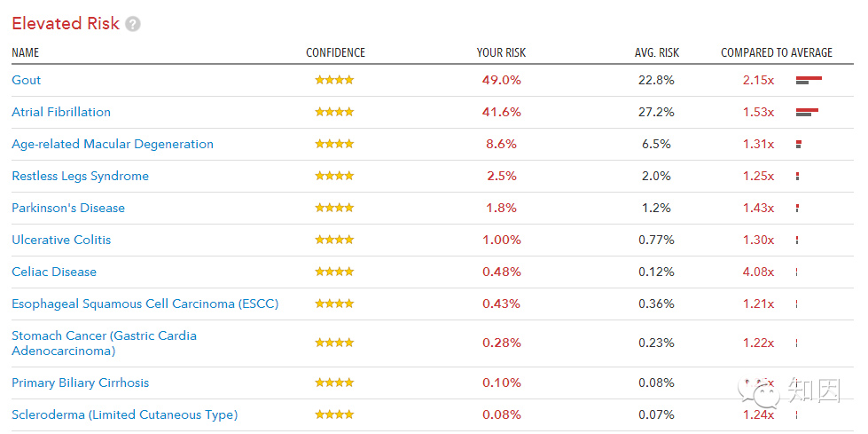
Task: Open Esophageal Squamous Cell Carcinoma report
Action: click(x=145, y=304)
